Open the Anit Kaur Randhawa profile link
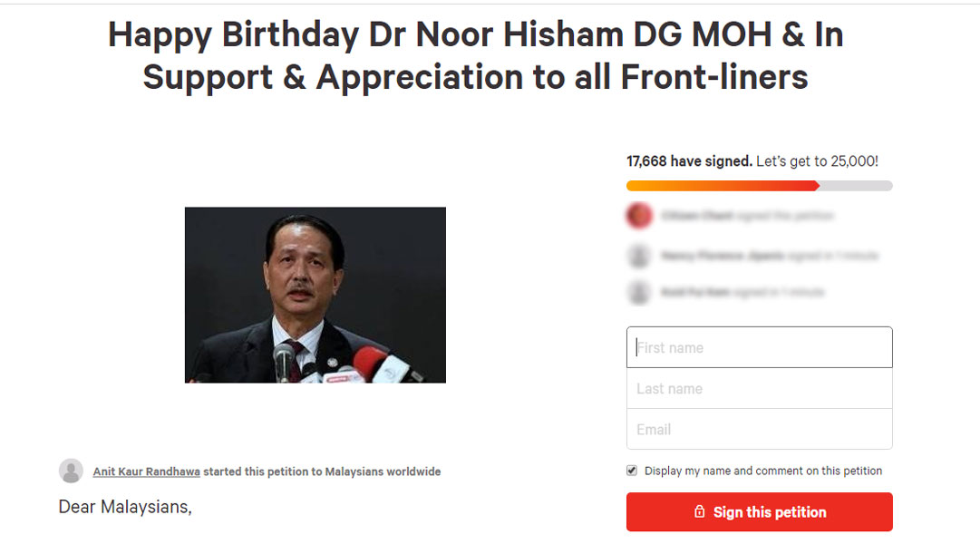The image size is (980, 544). pyautogui.click(x=146, y=471)
